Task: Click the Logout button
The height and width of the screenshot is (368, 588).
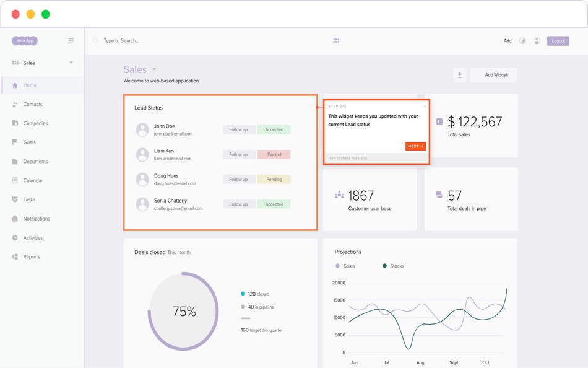Action: [x=558, y=40]
